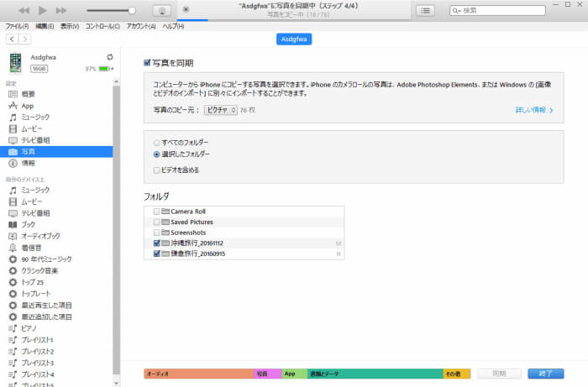Open クラシック音楽 smart playlist
Viewport: 588px width, 387px height.
click(x=56, y=270)
